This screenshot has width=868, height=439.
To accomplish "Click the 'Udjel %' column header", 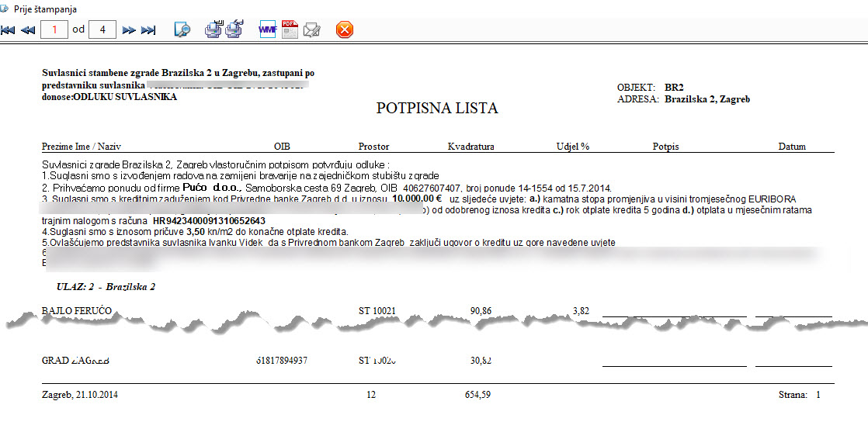I will tap(573, 147).
